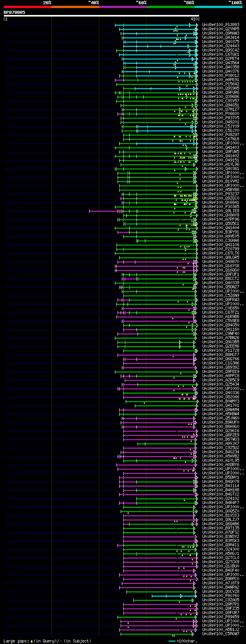Screen dimensions: 246x644
Task: Click hit name UniRef100_P08297
Action: pos(221,135)
